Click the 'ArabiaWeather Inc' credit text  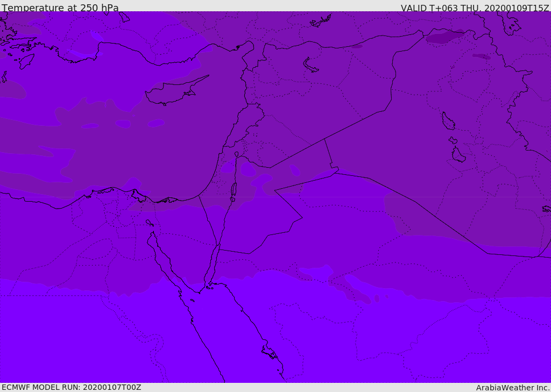pos(512,388)
